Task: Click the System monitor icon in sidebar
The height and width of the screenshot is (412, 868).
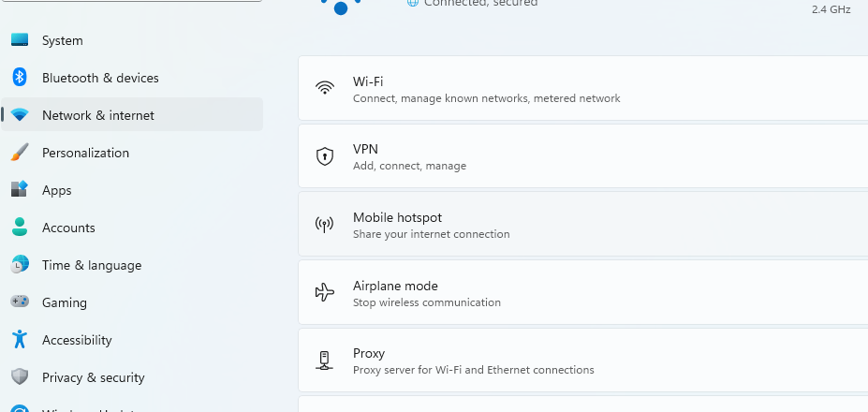Action: 20,40
